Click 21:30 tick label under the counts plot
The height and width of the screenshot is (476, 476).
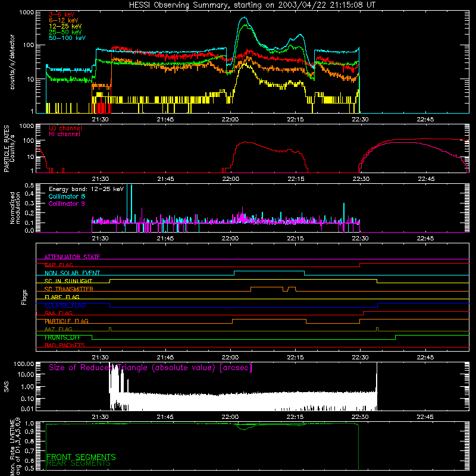click(100, 120)
